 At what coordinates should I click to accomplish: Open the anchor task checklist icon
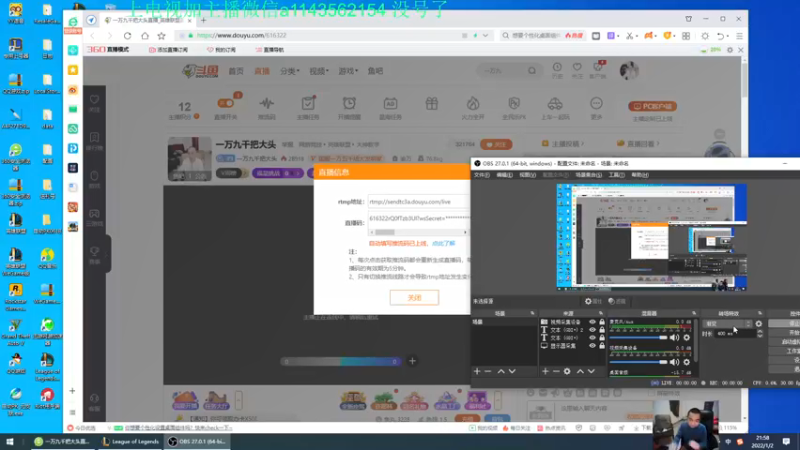[308, 104]
